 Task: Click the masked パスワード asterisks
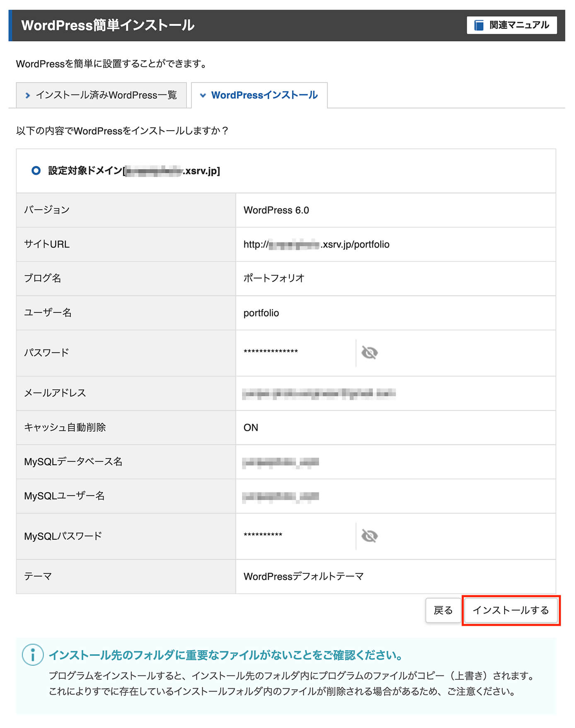[x=271, y=352]
